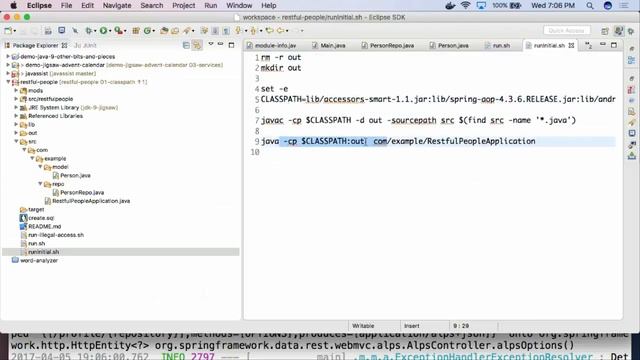Click line 7 javac command in editor
Viewport: 640px width, 360px height.
(x=418, y=120)
